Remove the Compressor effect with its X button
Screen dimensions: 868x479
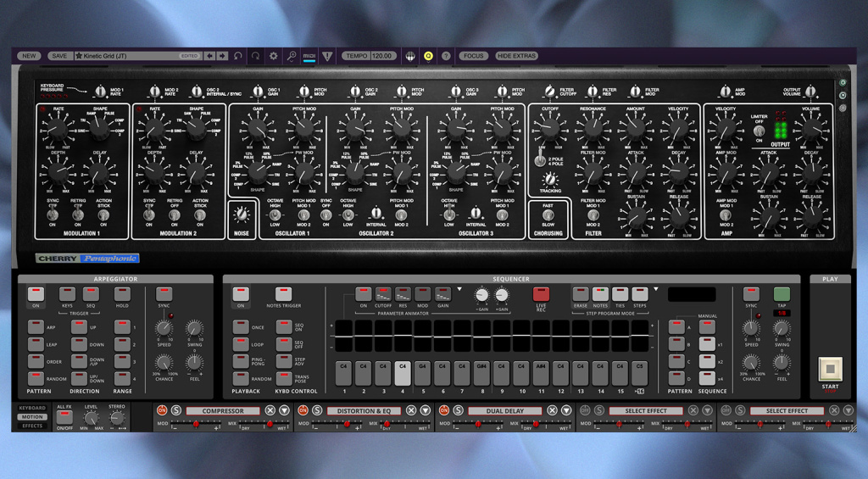tap(270, 410)
